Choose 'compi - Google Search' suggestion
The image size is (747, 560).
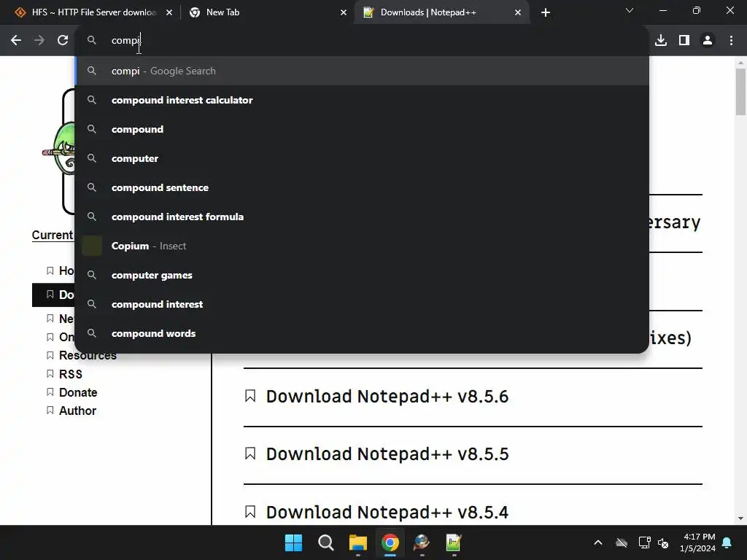tap(362, 71)
